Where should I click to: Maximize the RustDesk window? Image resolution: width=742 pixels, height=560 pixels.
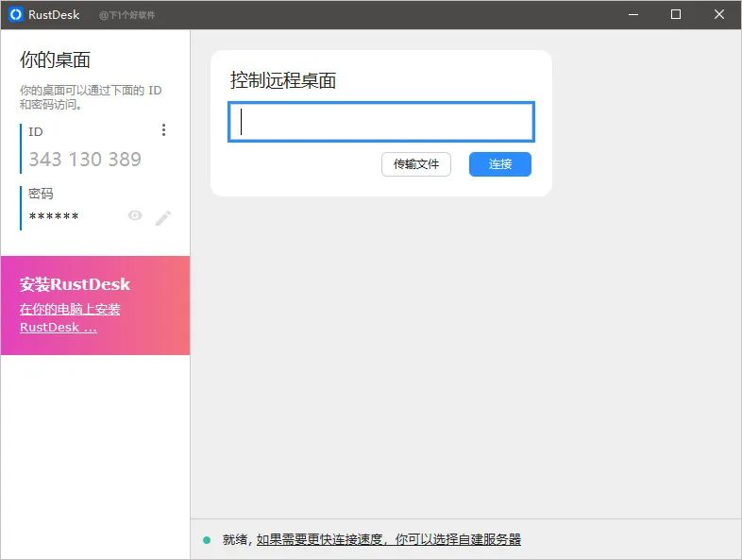coord(676,15)
